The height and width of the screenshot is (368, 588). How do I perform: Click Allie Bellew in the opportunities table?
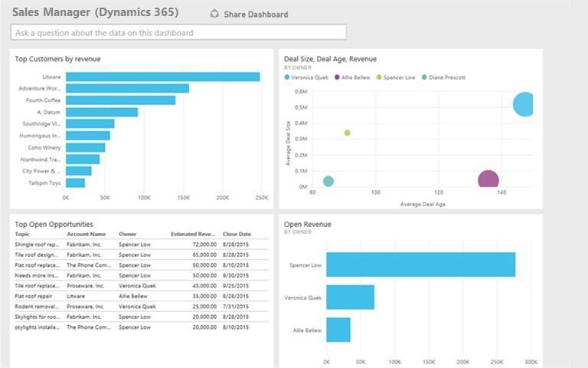[x=133, y=296]
